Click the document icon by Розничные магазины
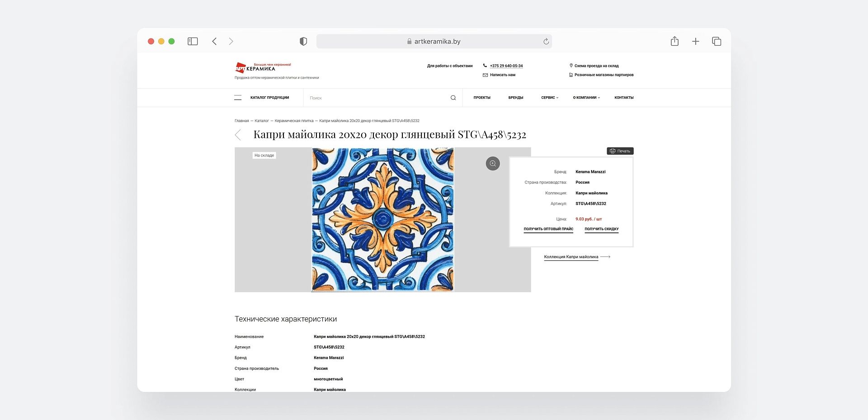This screenshot has height=420, width=868. (571, 75)
